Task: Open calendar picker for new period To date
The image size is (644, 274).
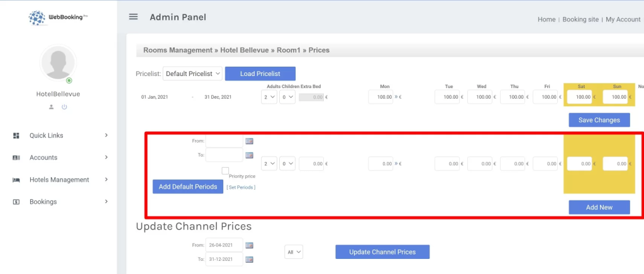Action: tap(249, 155)
